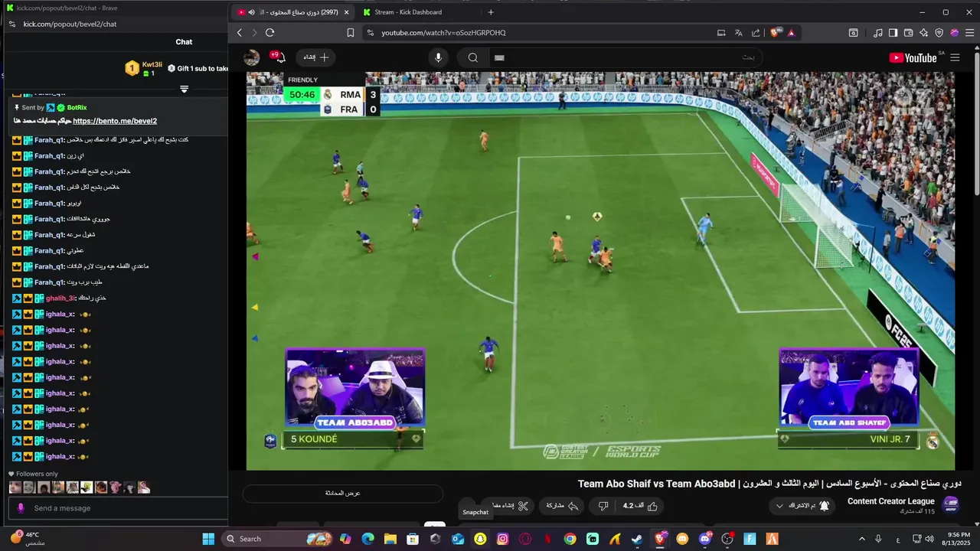Toggle the browser sidebar panel

[893, 33]
